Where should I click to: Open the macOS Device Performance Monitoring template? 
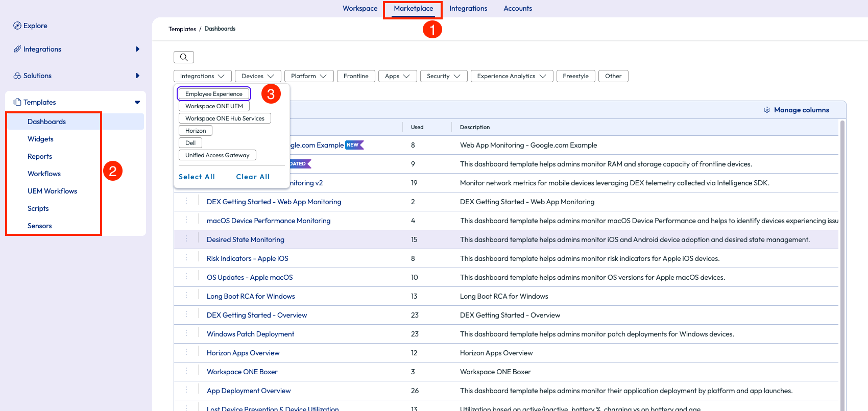point(269,221)
